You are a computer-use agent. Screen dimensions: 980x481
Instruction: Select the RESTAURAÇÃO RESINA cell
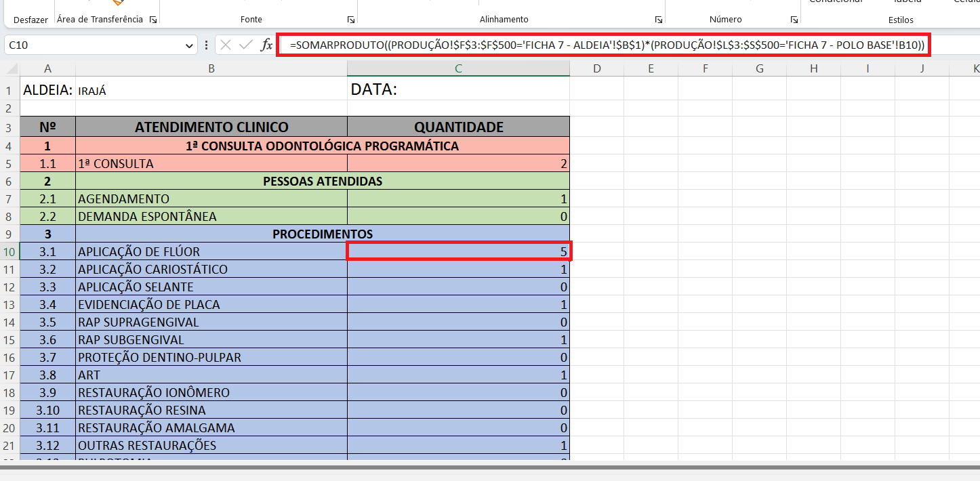pyautogui.click(x=211, y=410)
